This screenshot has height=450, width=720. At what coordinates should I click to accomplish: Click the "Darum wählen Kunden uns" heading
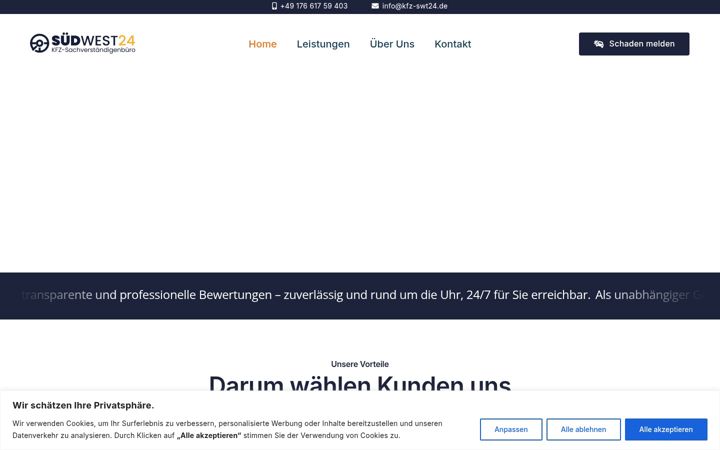[360, 383]
